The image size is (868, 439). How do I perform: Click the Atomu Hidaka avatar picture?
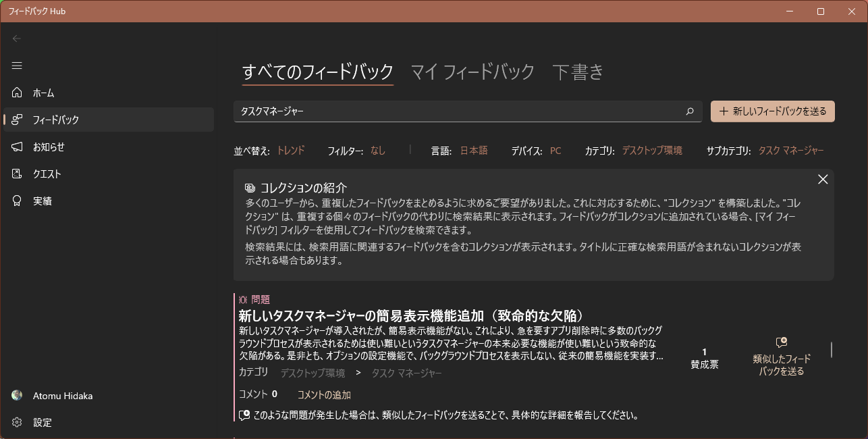pyautogui.click(x=17, y=395)
